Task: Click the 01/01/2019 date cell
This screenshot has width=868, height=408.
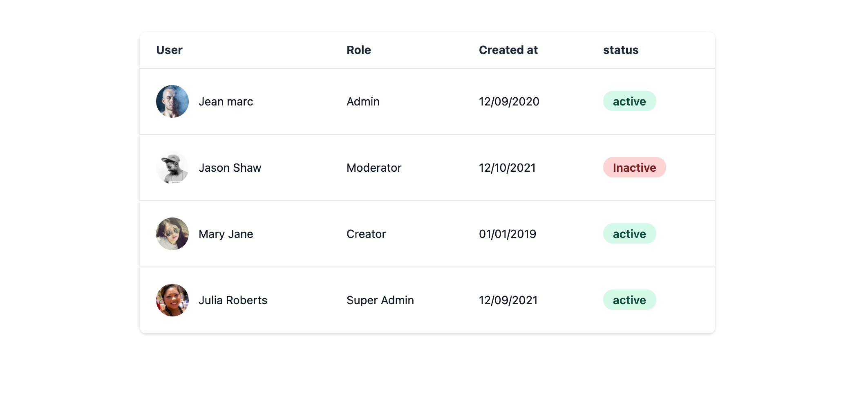Action: pos(507,234)
